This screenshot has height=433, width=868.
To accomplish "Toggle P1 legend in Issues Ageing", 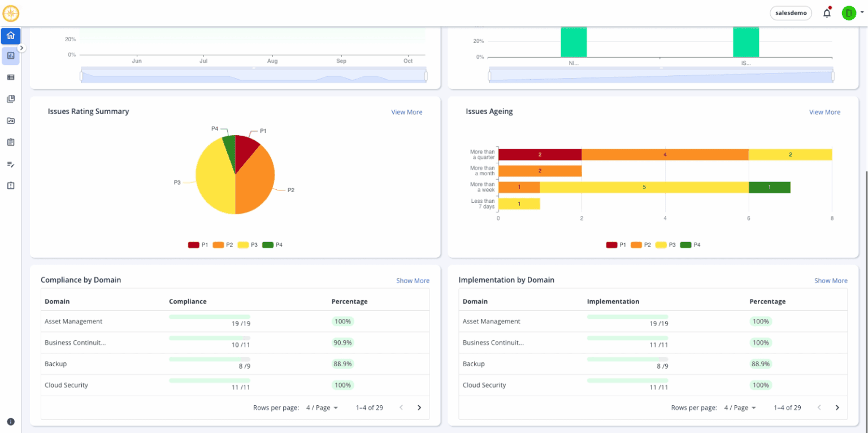I will point(617,245).
